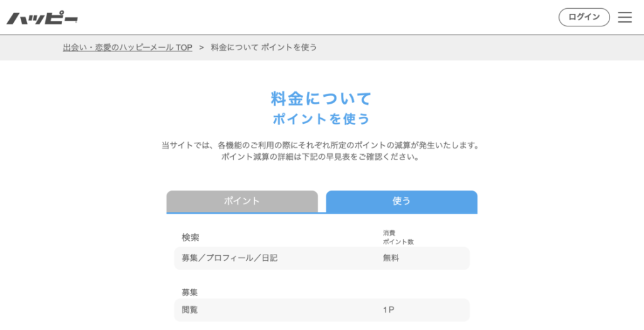Click the description line starting 当サイトでは
This screenshot has height=330, width=644.
point(321,145)
